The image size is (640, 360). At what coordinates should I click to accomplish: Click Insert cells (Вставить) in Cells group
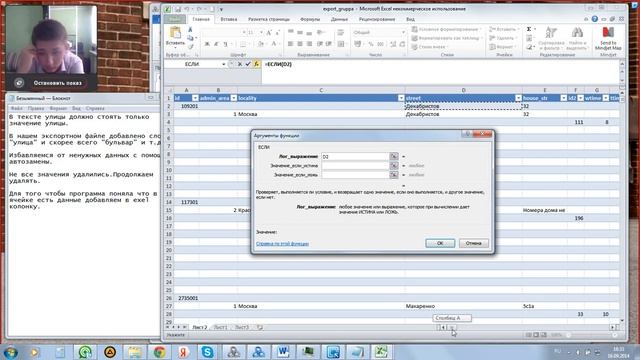click(x=503, y=29)
